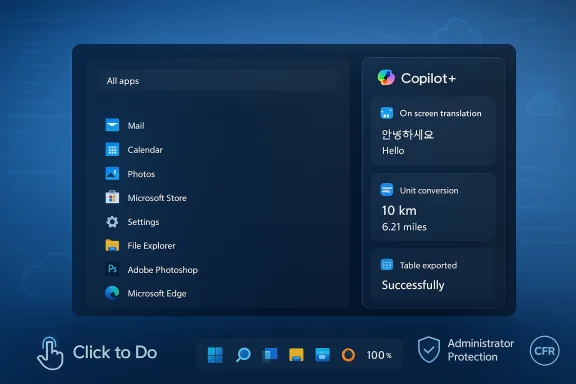Viewport: 576px width, 384px height.
Task: Click the 100% indicator on taskbar
Action: (379, 355)
